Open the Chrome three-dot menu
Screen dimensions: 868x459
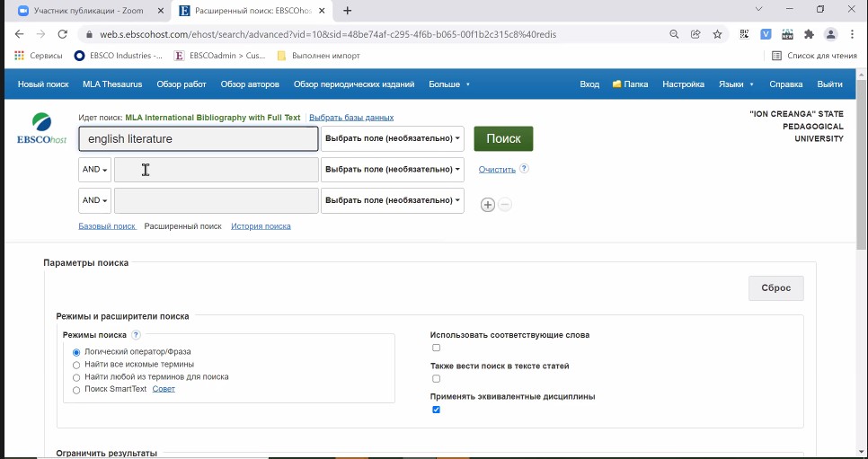[x=853, y=34]
